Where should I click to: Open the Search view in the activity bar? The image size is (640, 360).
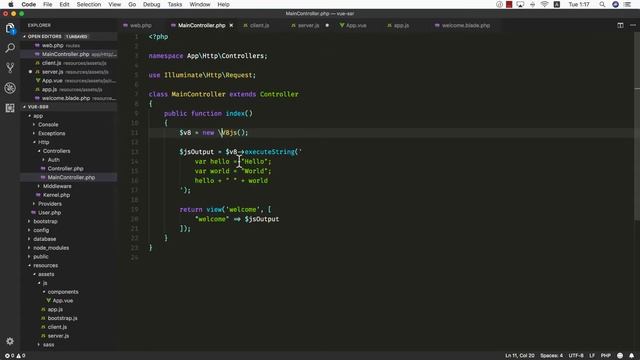point(10,48)
